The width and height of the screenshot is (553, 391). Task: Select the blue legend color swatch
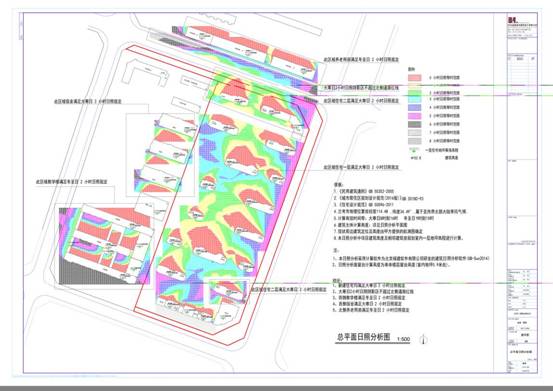(x=415, y=108)
